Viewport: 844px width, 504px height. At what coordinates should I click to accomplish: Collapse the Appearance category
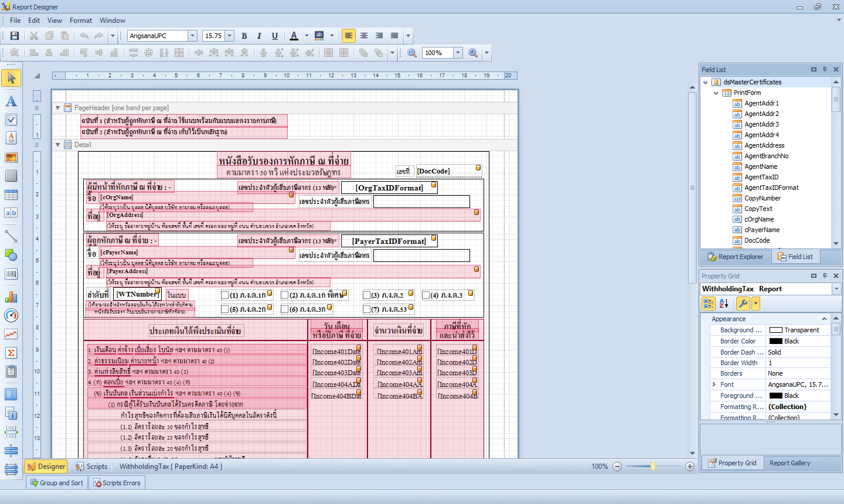pyautogui.click(x=824, y=319)
